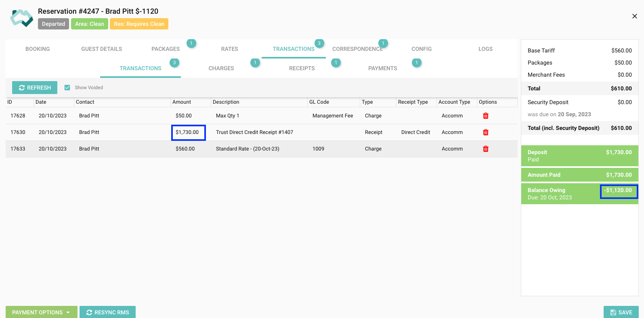Click the app logo in the header
This screenshot has width=644, height=318.
click(x=22, y=18)
